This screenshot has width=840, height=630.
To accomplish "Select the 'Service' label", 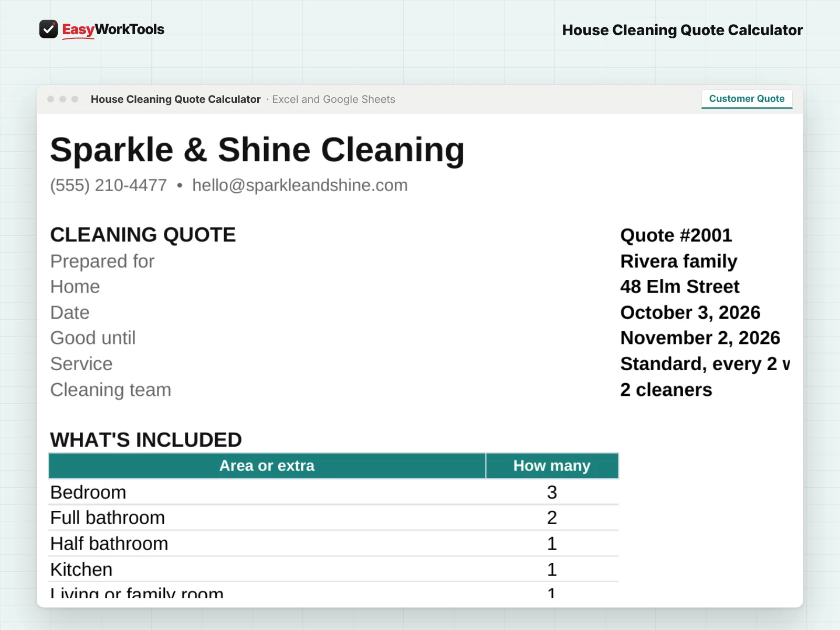I will [81, 364].
